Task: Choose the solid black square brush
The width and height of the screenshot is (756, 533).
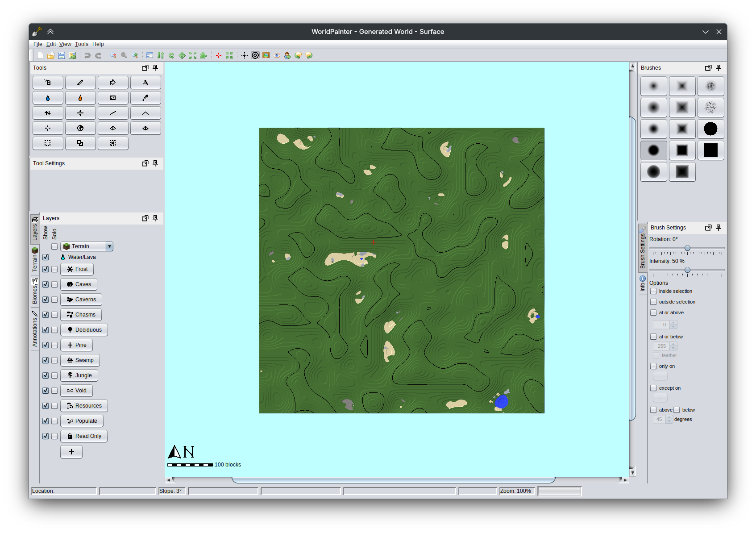Action: pyautogui.click(x=710, y=150)
